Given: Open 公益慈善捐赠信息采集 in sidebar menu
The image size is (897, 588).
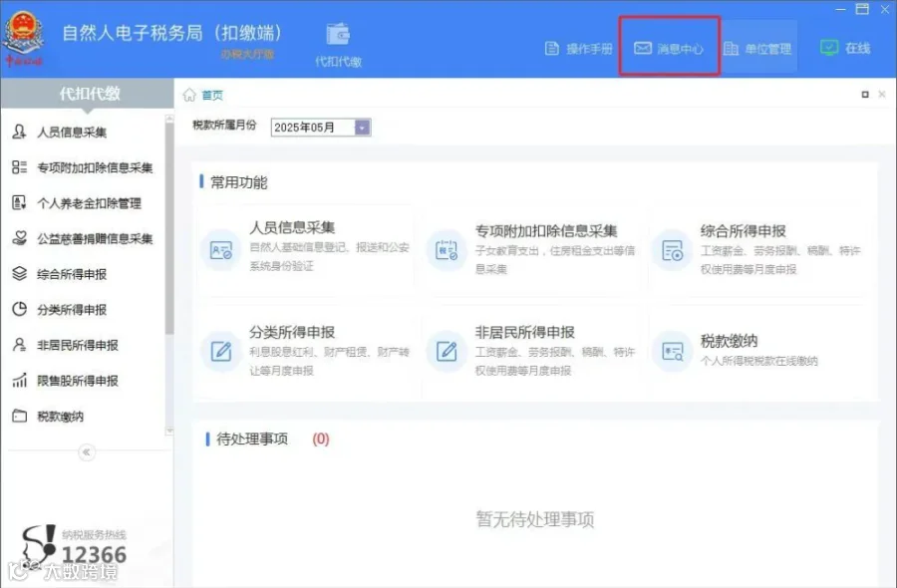Looking at the screenshot, I should click(x=95, y=238).
